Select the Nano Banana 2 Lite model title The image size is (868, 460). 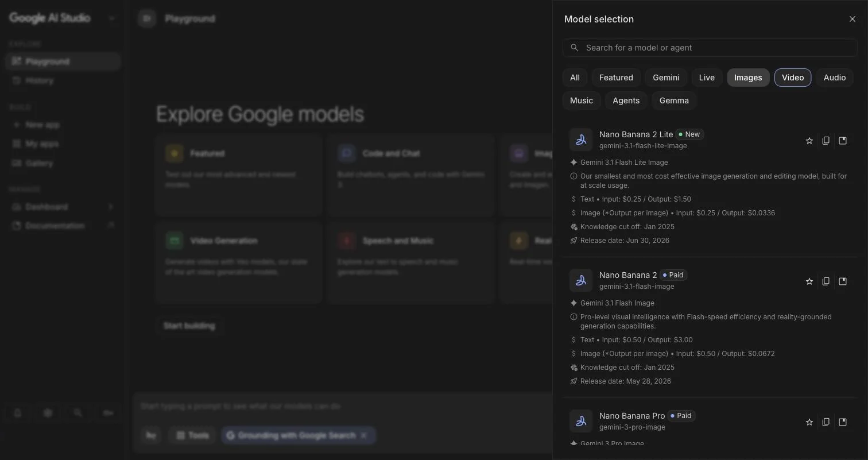[x=636, y=134]
